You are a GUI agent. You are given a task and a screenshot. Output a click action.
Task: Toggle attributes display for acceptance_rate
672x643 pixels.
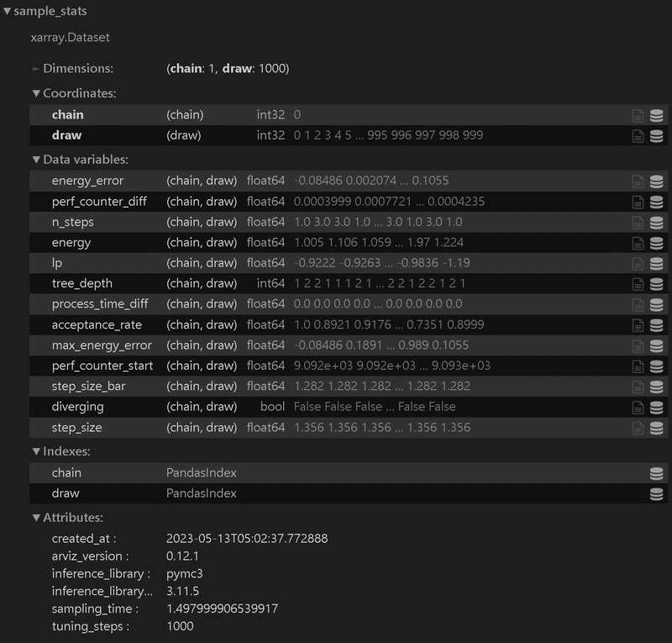[638, 324]
